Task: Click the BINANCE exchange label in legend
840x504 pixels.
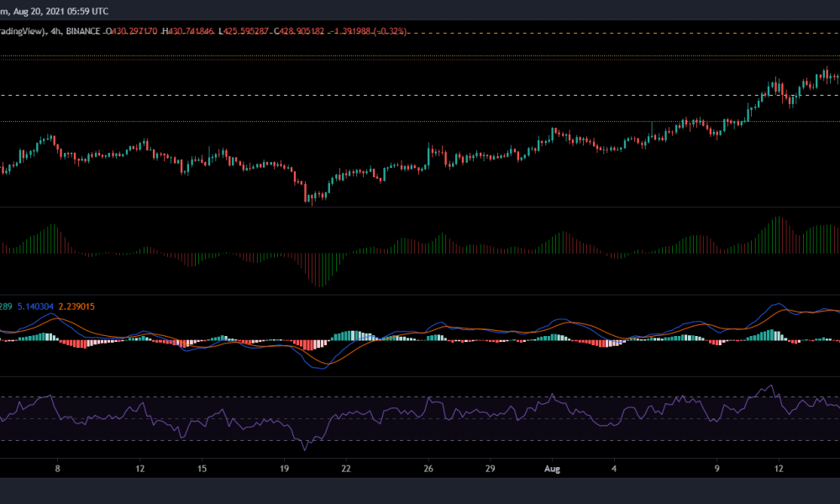Action: point(83,32)
